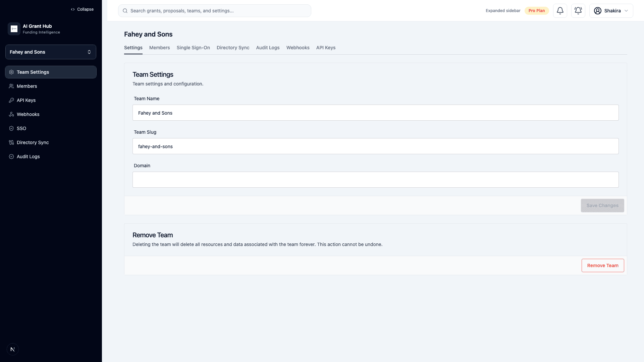
Task: Open Webhooks from the sidebar icon
Action: (11, 114)
